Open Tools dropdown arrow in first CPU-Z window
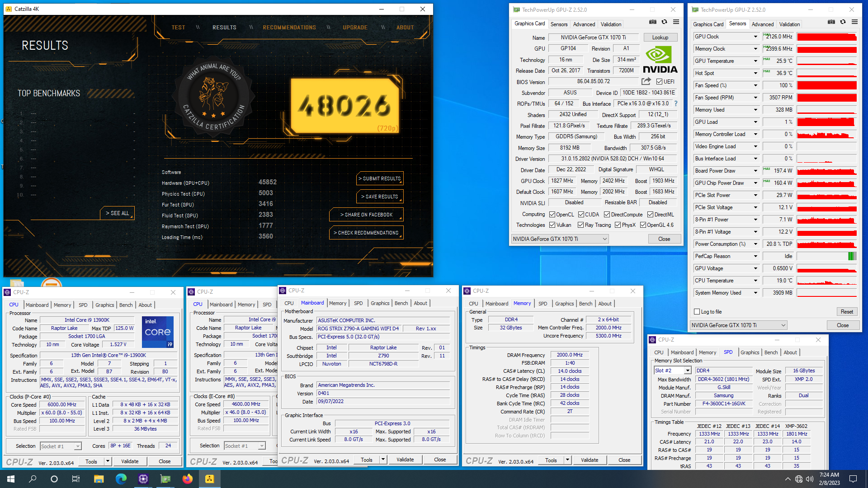868x488 pixels. click(x=108, y=461)
